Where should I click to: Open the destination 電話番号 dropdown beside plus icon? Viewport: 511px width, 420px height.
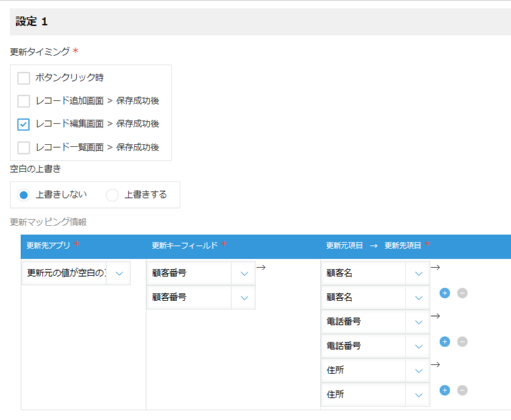375,346
